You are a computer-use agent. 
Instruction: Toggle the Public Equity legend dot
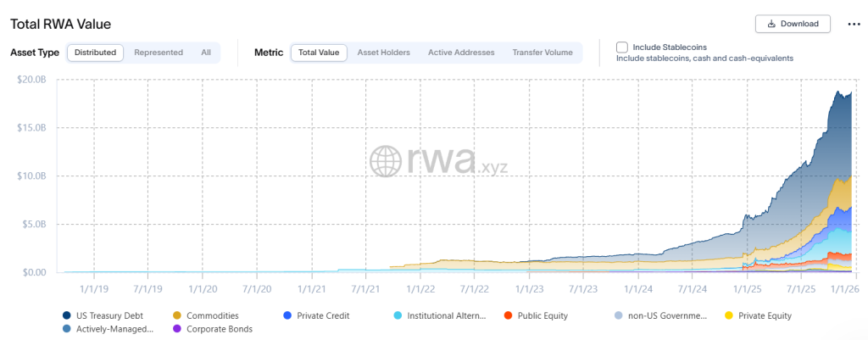(x=508, y=315)
